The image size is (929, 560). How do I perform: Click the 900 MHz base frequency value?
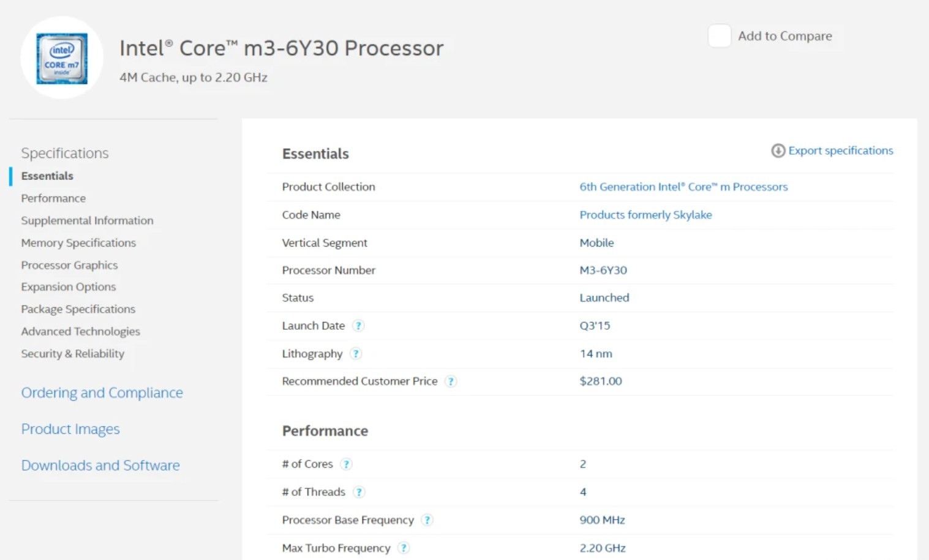point(602,520)
